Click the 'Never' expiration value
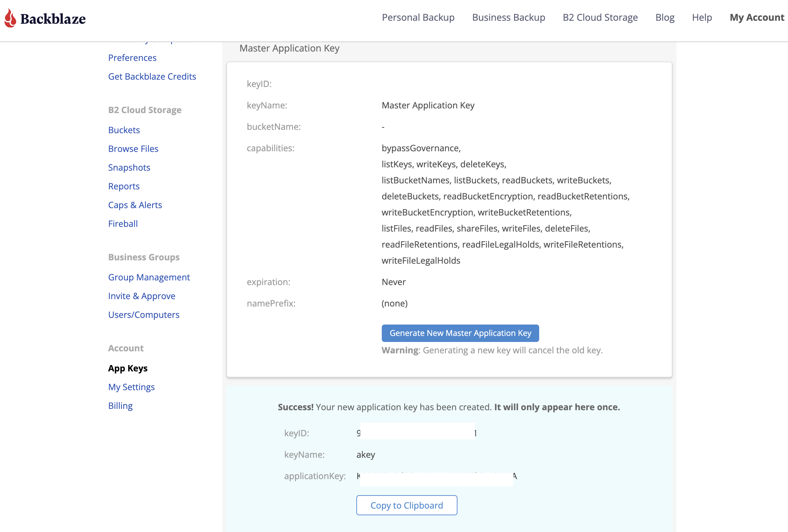The image size is (788, 532). pos(393,282)
